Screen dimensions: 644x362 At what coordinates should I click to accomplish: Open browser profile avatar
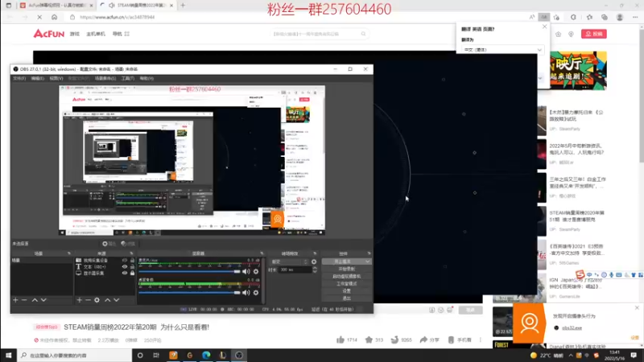pos(620,17)
